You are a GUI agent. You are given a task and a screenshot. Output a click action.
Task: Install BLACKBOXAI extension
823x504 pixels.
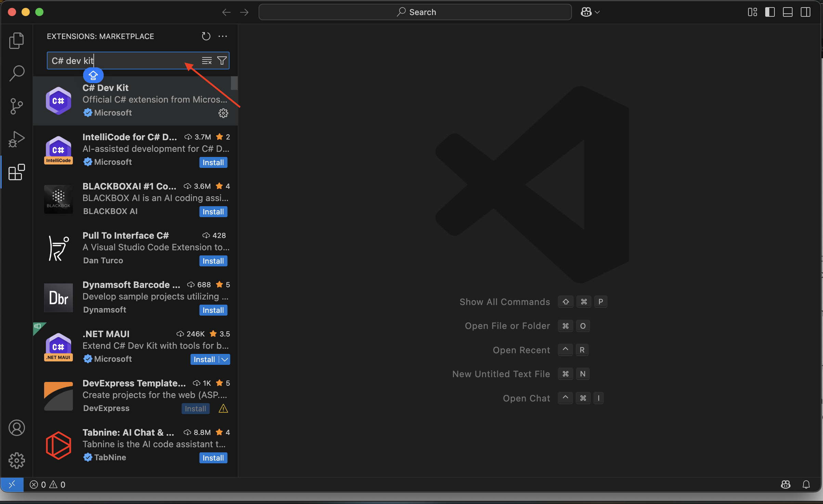pyautogui.click(x=213, y=212)
